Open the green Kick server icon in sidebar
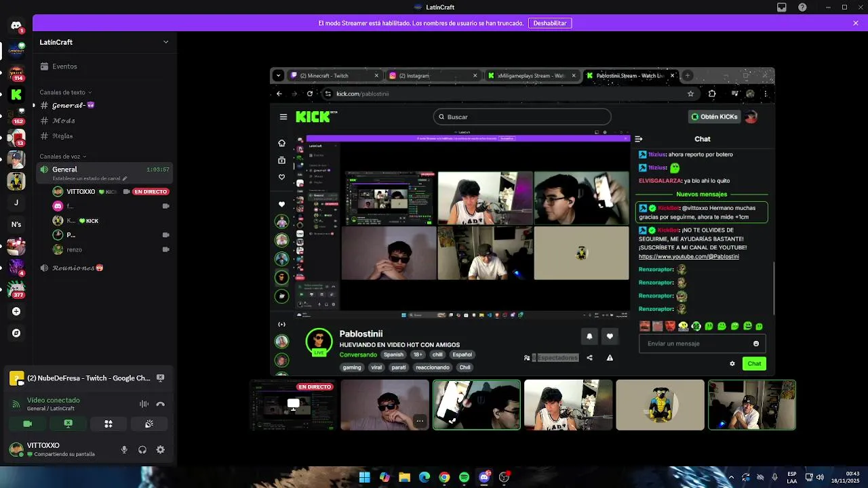Screen dimensions: 868x488 (x=16, y=95)
